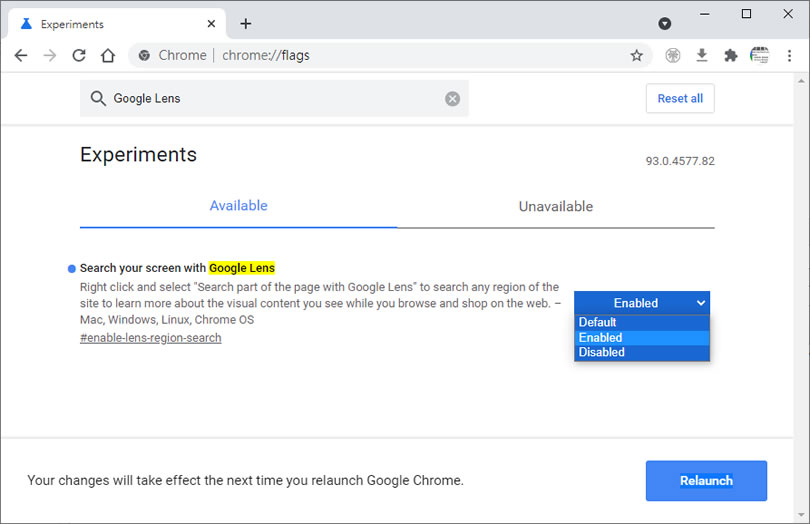
Task: Choose Default in the dropdown list
Action: [642, 322]
